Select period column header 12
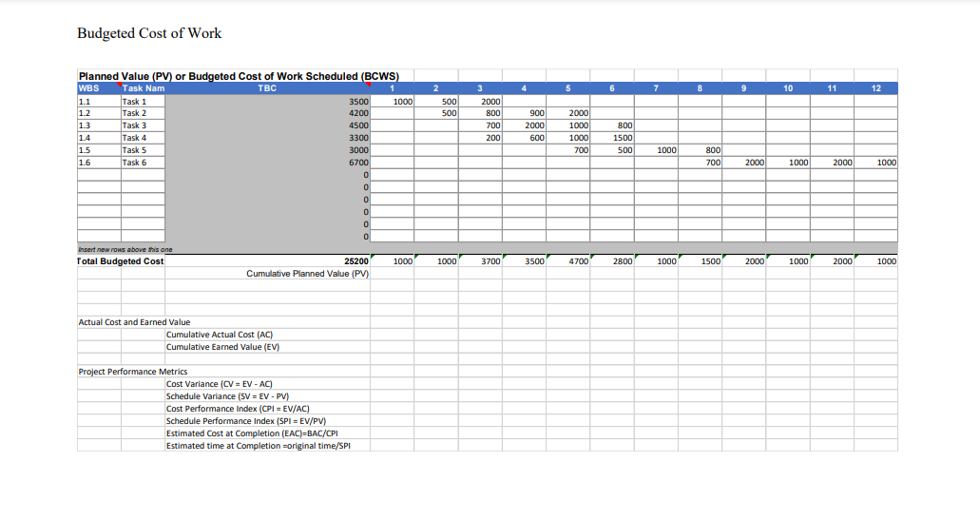This screenshot has height=519, width=980. [876, 88]
